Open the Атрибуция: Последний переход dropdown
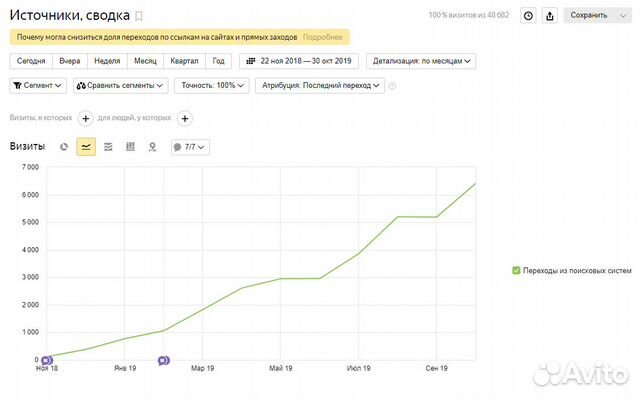 point(320,86)
